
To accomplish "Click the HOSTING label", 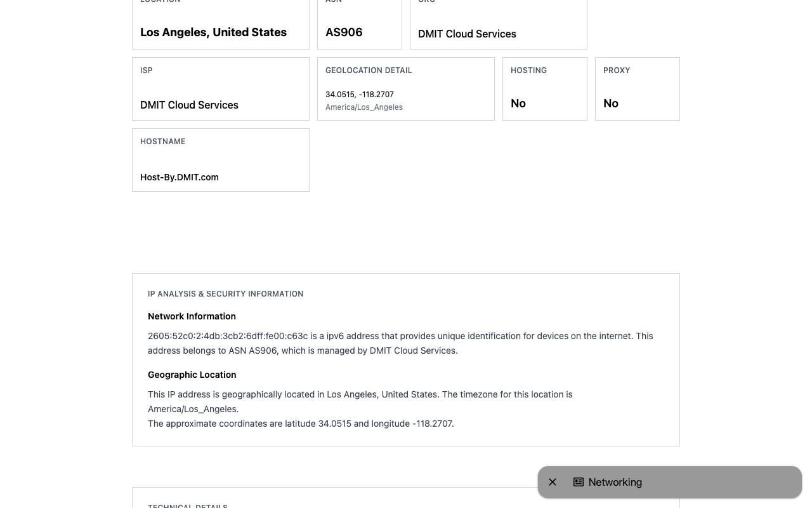I will pos(528,70).
